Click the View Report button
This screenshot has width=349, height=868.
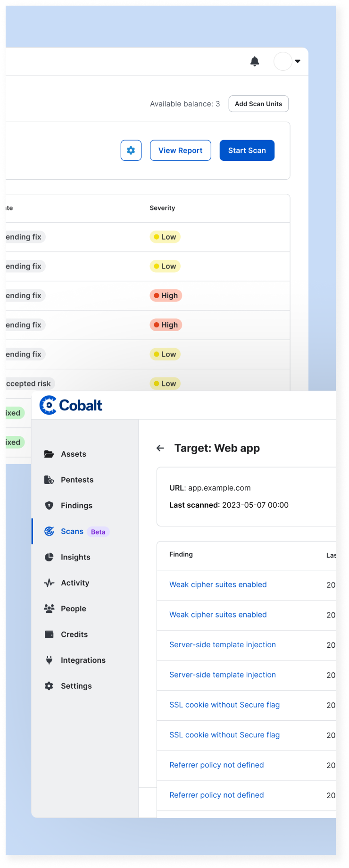(180, 150)
